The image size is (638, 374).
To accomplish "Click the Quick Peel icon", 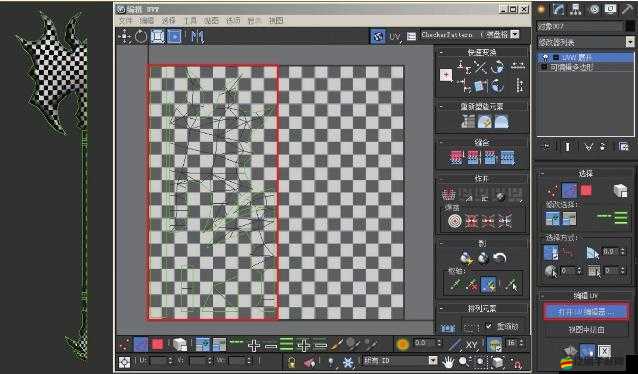I will [466, 258].
